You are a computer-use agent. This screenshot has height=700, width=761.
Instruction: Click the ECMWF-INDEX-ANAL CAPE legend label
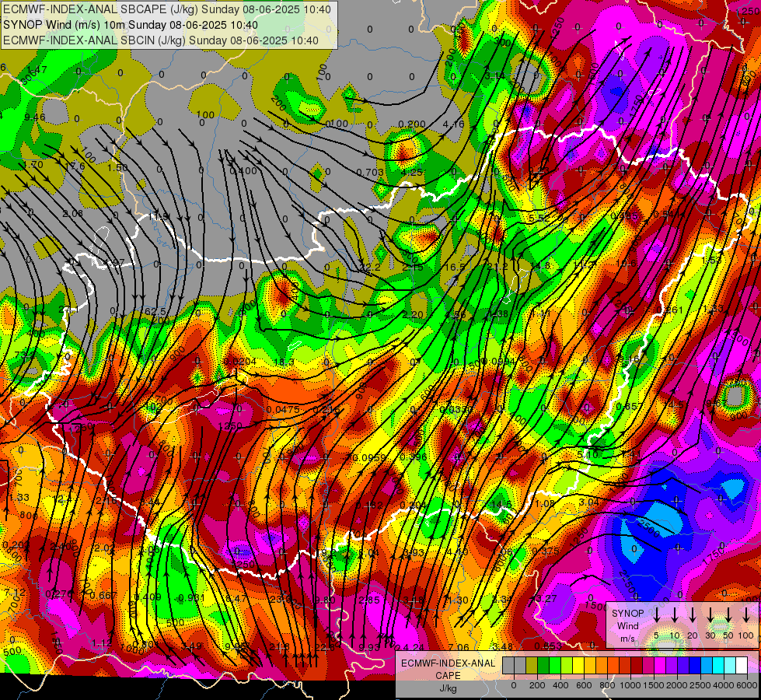[x=448, y=670]
